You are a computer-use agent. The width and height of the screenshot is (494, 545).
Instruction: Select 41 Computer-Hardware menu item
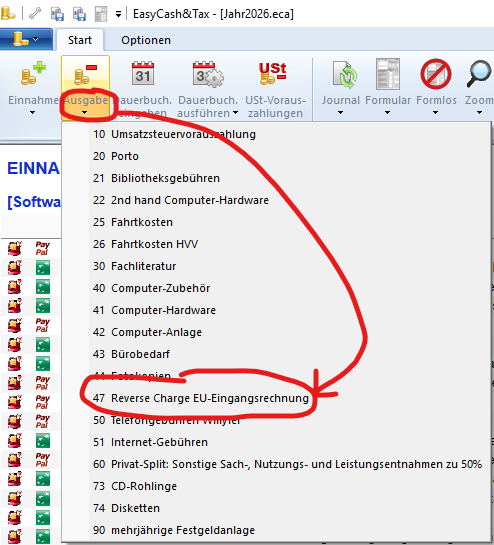point(276,310)
